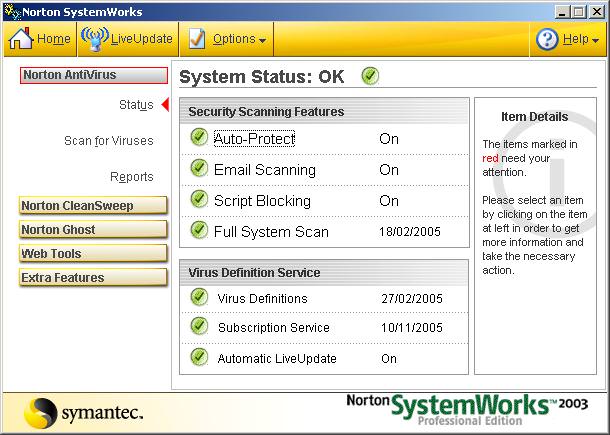This screenshot has width=610, height=435.
Task: Select Scan for Viruses in the sidebar
Action: coord(109,140)
